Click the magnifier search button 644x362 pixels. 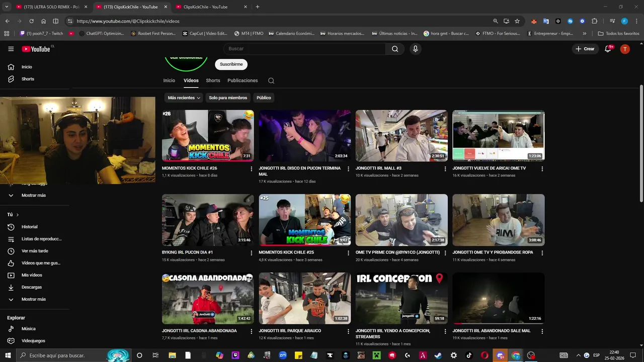[395, 49]
